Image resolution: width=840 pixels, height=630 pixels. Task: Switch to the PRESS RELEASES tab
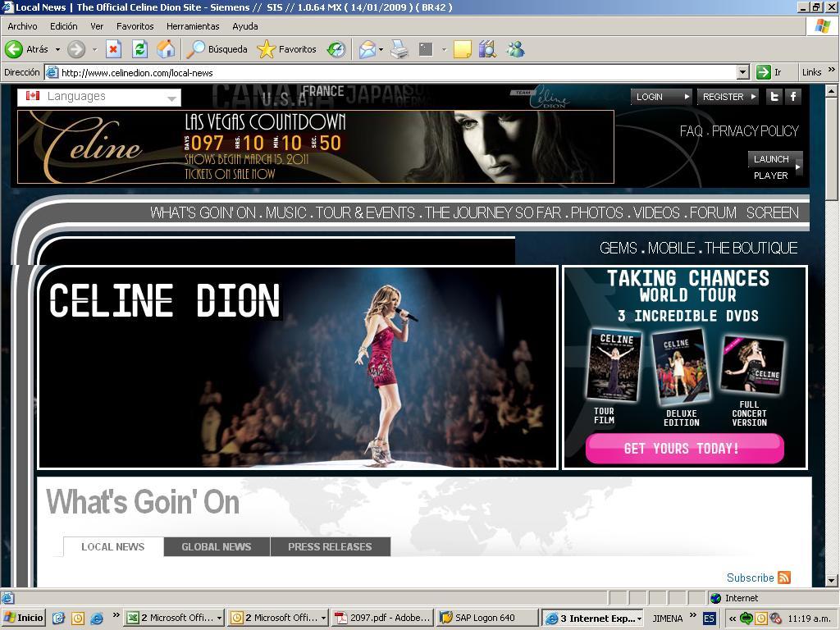(330, 547)
